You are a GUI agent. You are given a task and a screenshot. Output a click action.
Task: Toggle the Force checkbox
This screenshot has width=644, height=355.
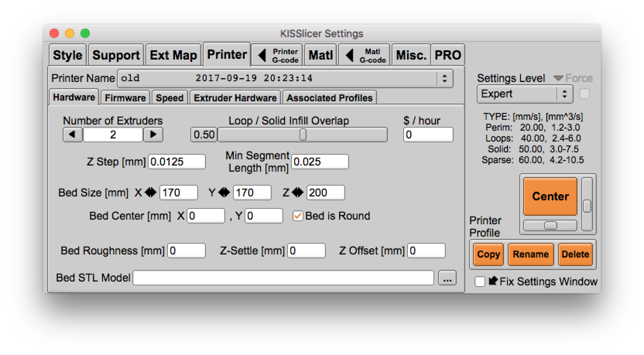(584, 94)
